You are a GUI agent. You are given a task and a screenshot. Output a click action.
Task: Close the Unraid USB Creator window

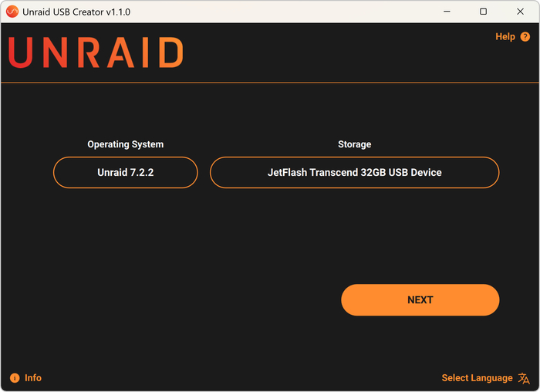(x=519, y=12)
